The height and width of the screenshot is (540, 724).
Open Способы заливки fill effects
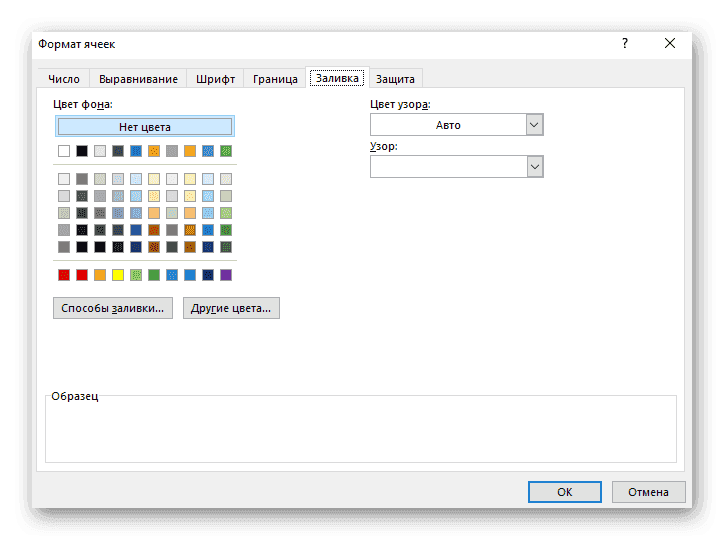coord(112,308)
